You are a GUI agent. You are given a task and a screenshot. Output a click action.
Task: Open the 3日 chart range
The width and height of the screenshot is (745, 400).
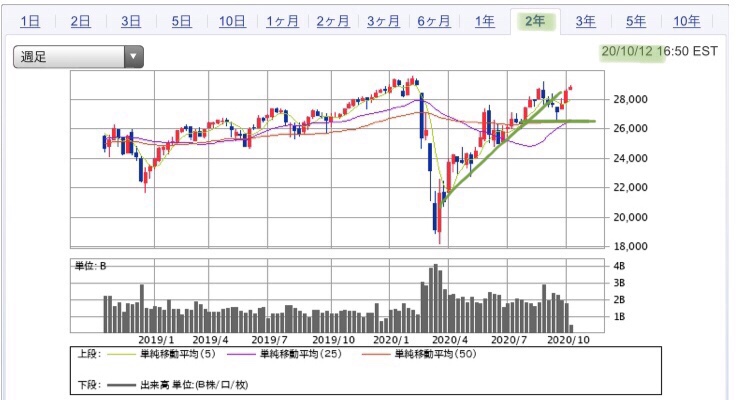pyautogui.click(x=131, y=21)
